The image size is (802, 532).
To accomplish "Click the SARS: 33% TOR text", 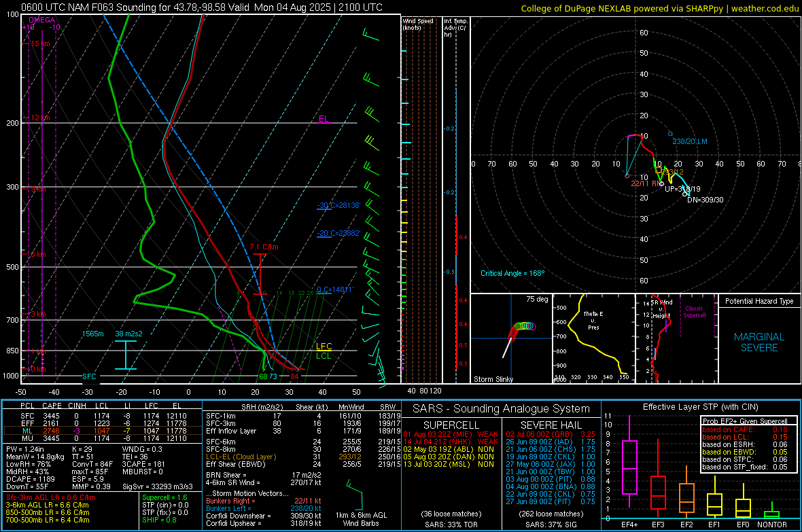I will point(451,525).
